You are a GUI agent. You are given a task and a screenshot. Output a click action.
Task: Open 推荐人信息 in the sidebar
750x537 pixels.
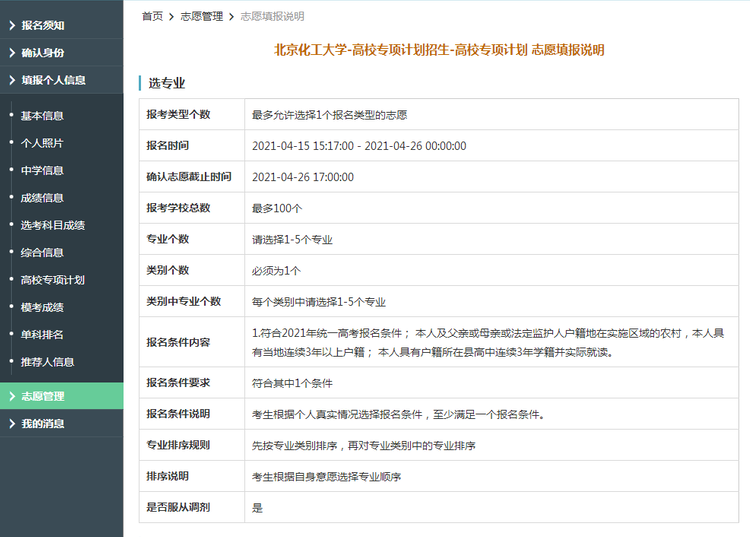coord(47,362)
